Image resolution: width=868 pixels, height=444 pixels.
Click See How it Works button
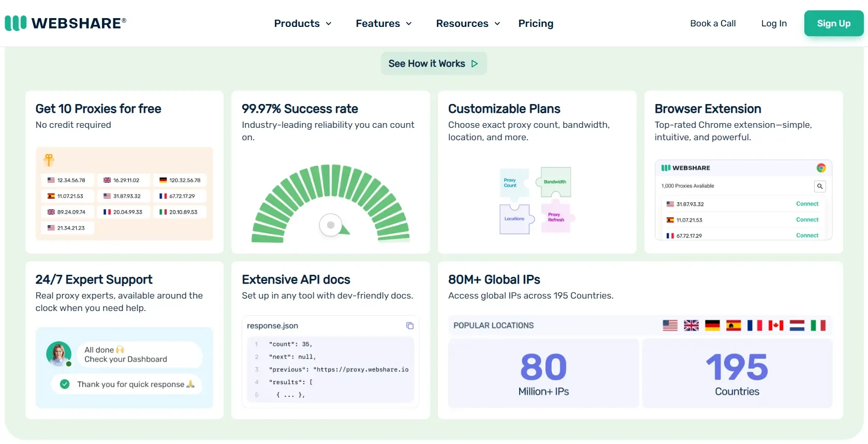click(434, 63)
